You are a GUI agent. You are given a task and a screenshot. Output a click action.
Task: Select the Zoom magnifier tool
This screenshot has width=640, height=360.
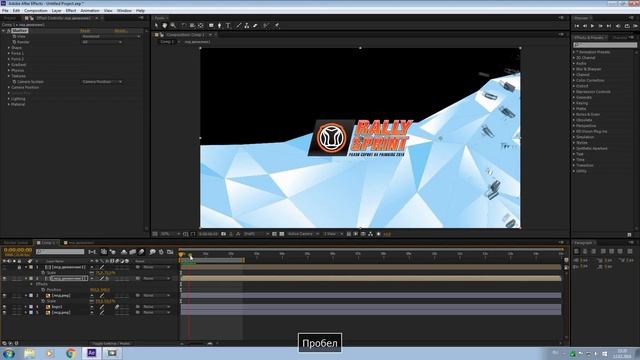click(x=173, y=25)
